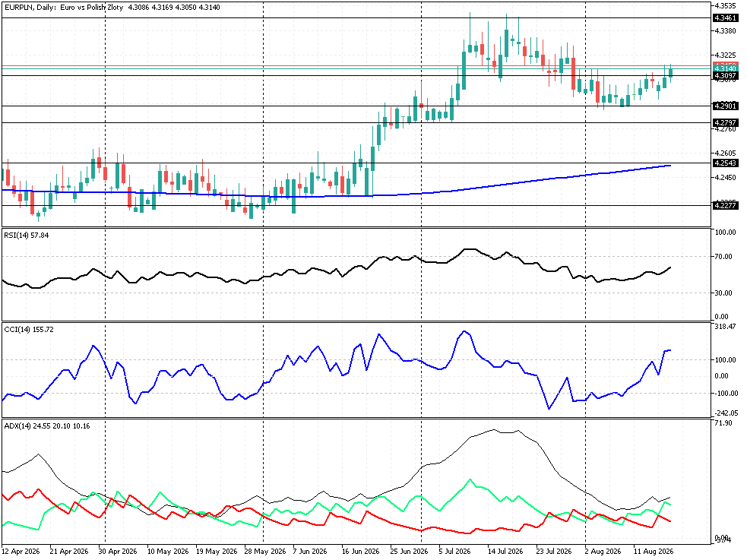Click the 12 Apr 2026 date label

(21, 552)
